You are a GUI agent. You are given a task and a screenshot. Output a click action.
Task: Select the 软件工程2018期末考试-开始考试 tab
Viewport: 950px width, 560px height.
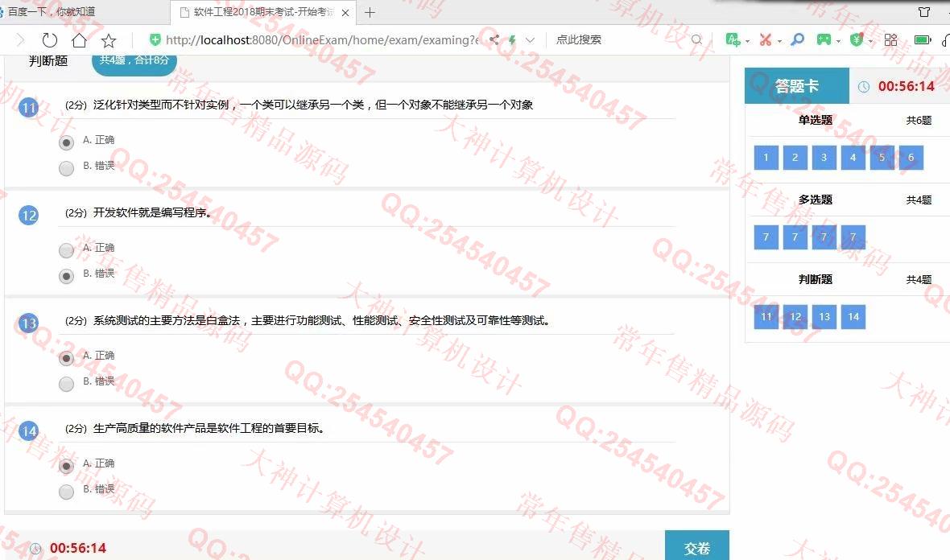coord(265,12)
